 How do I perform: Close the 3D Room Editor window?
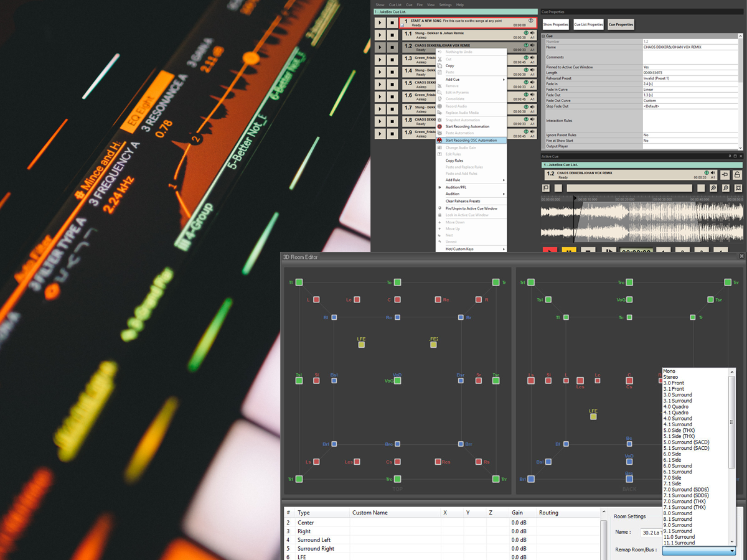pyautogui.click(x=741, y=256)
